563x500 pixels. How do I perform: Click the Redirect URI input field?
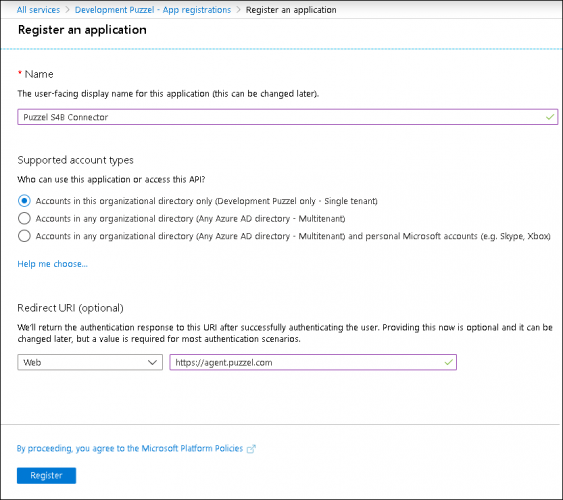pos(313,362)
